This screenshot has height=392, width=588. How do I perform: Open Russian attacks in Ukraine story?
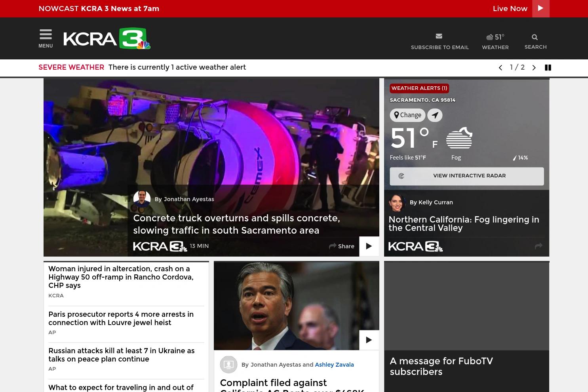[x=122, y=355]
